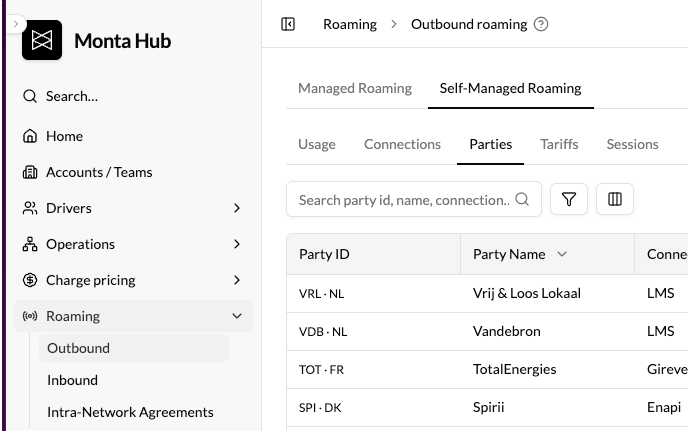This screenshot has width=688, height=431.
Task: Toggle the sidebar collapse icon beside Roaming breadcrumb
Action: tap(288, 24)
